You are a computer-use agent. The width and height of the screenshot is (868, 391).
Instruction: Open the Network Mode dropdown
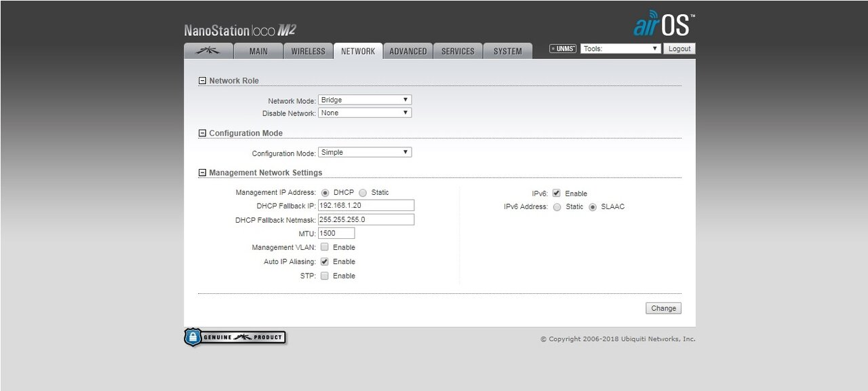coord(365,100)
